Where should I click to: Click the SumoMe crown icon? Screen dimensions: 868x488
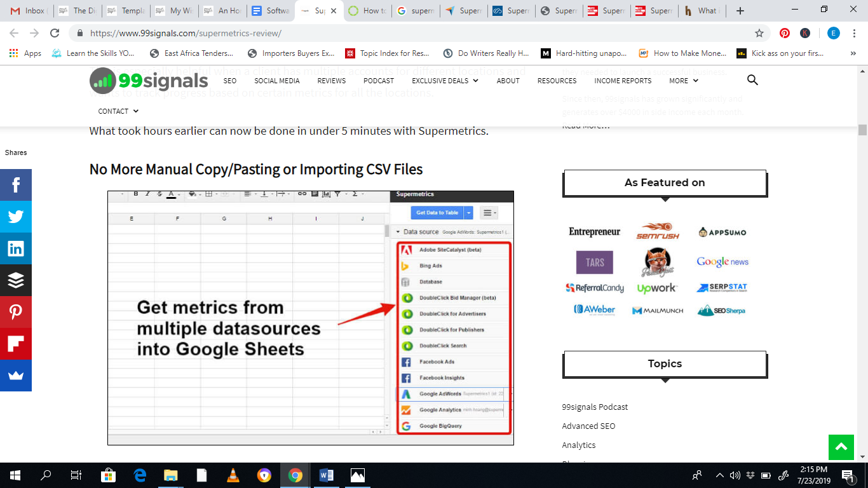tap(16, 376)
